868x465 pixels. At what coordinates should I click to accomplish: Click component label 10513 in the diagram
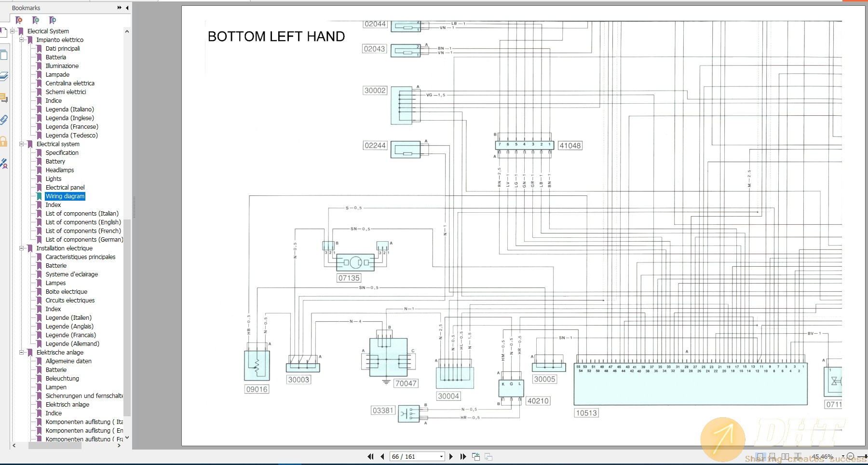[x=586, y=413]
